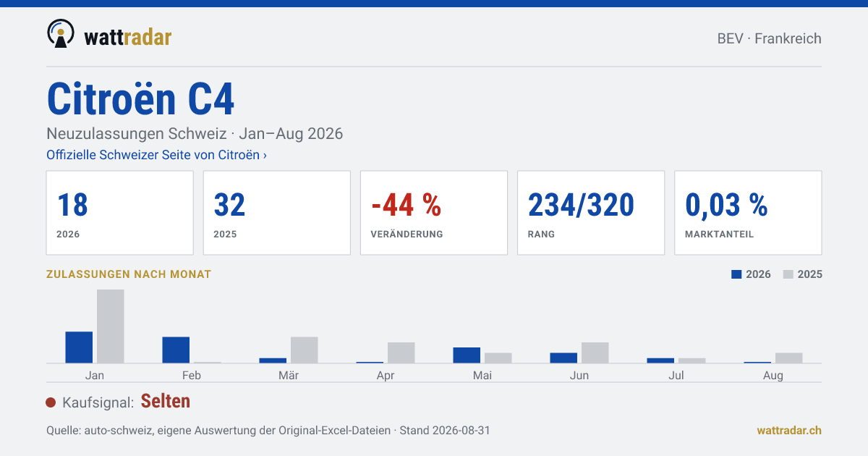This screenshot has height=456, width=868.
Task: Click the grey 2025 bar for Aug
Action: (789, 358)
